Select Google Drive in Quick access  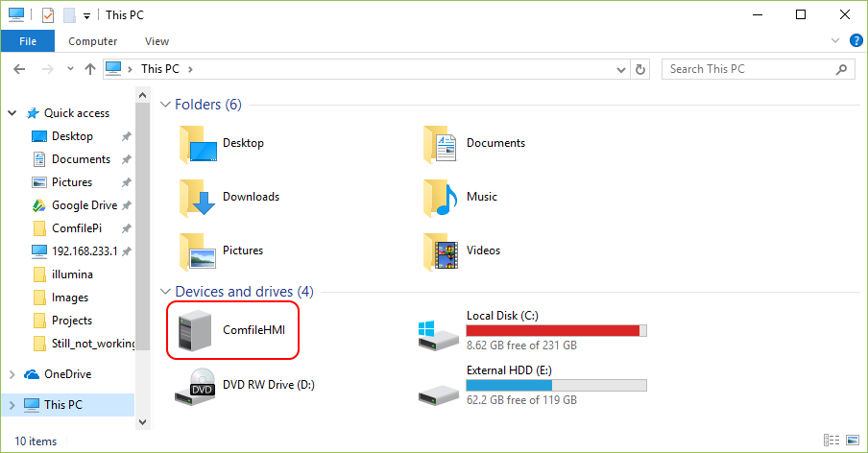[84, 205]
